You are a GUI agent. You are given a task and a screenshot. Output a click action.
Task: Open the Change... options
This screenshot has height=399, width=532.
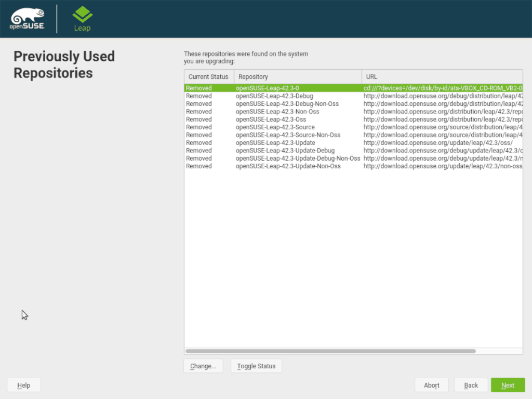[203, 366]
